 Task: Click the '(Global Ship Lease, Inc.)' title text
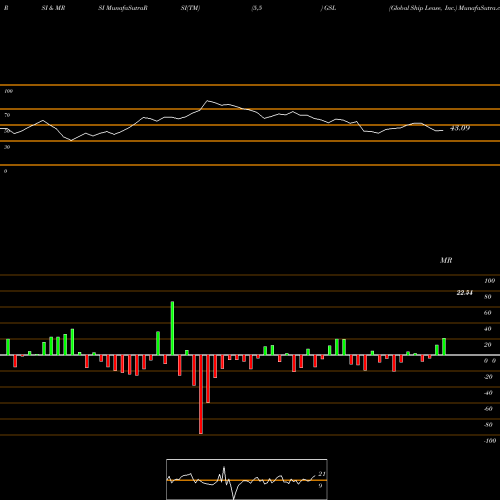point(422,8)
